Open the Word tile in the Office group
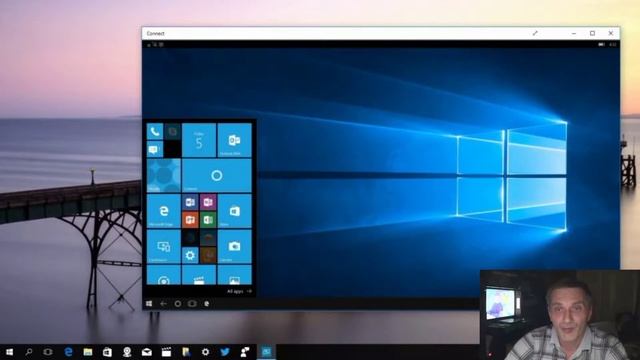 [x=190, y=202]
